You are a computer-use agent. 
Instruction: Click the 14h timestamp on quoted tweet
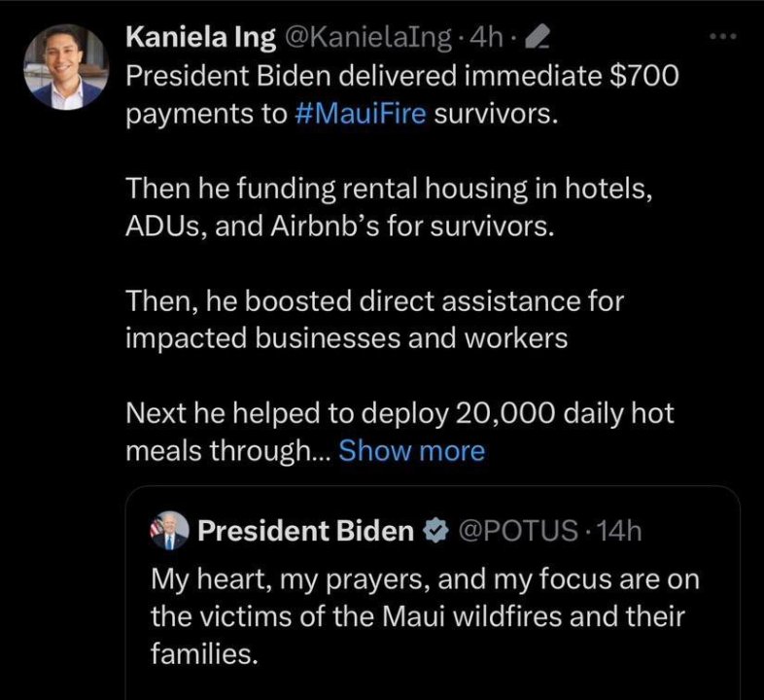[617, 531]
